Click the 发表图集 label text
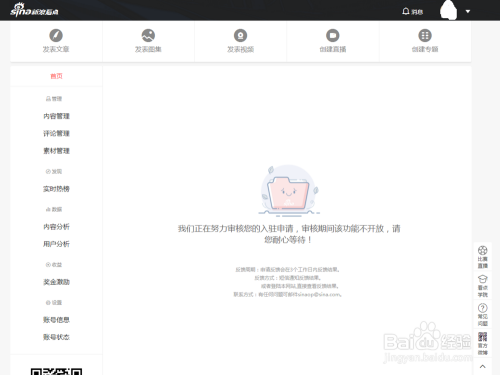 [148, 49]
